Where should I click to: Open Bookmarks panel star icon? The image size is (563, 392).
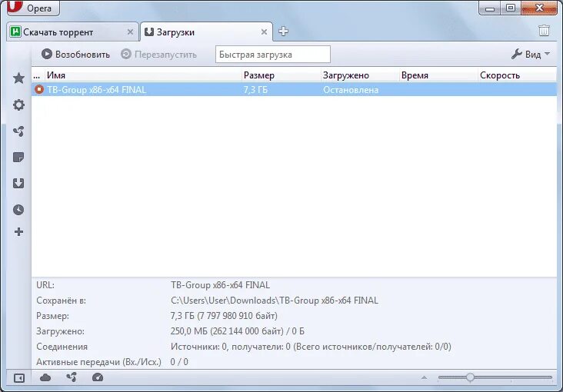(x=18, y=78)
